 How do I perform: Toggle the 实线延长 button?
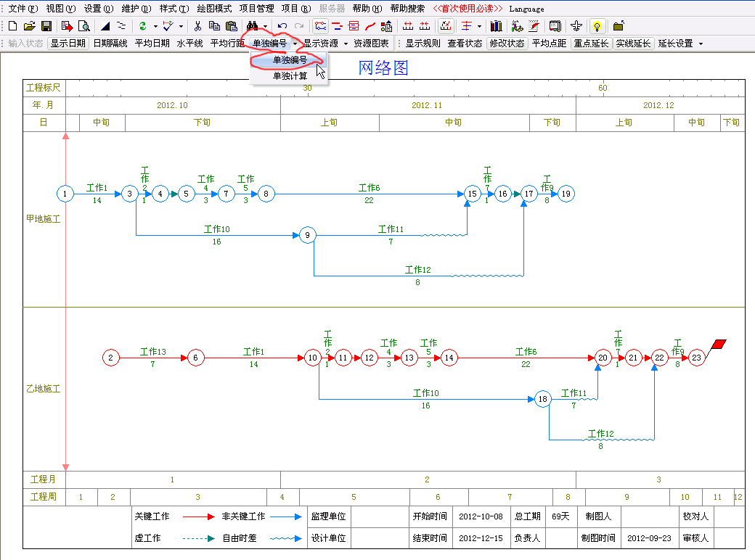(633, 44)
